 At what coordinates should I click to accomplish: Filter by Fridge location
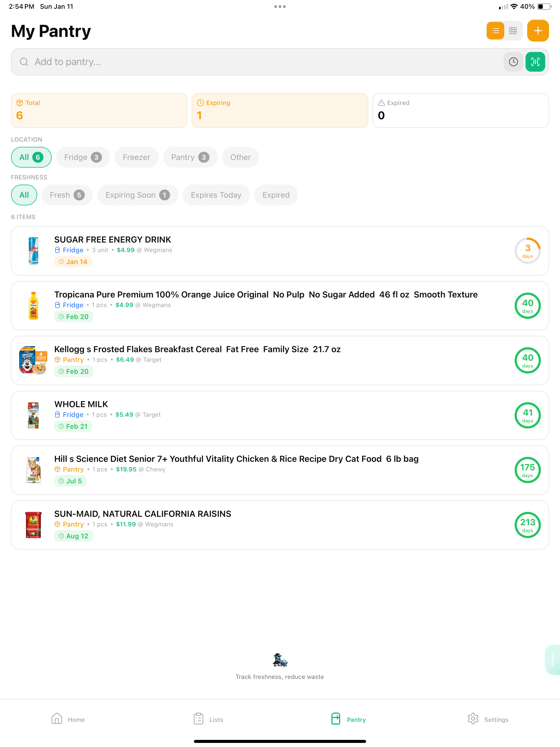(83, 157)
